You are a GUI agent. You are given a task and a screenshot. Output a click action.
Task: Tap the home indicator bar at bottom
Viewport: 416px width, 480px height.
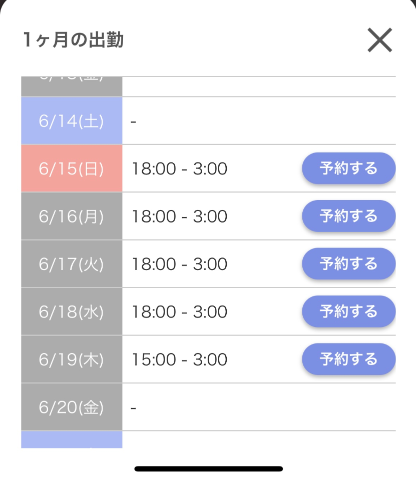(209, 469)
